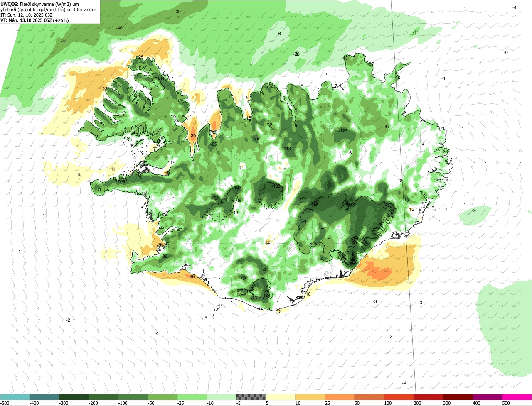Select the dark green -200 legend swatch
This screenshot has height=406, width=532.
pos(103,397)
